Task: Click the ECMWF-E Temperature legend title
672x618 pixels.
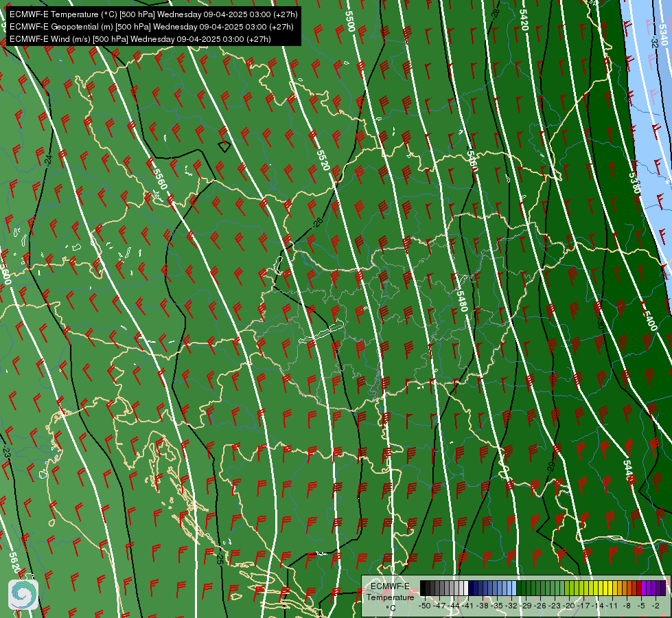Action: (x=390, y=592)
